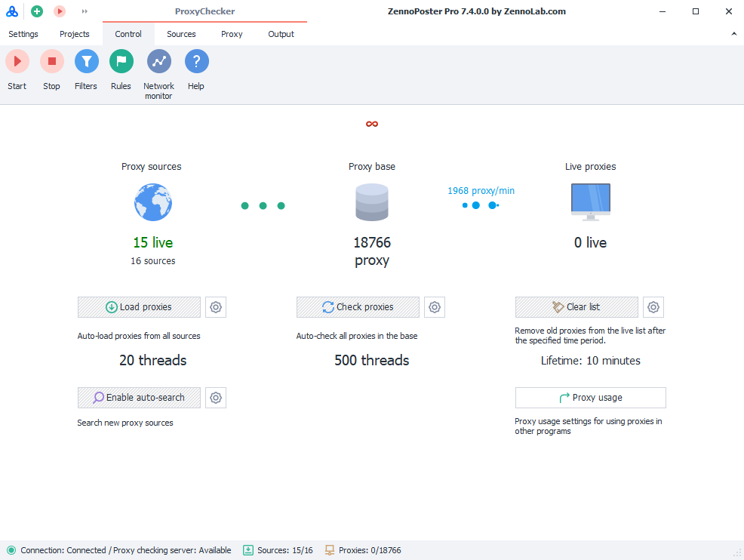
Task: Toggle Enable auto-search for proxy sources
Action: click(x=139, y=398)
